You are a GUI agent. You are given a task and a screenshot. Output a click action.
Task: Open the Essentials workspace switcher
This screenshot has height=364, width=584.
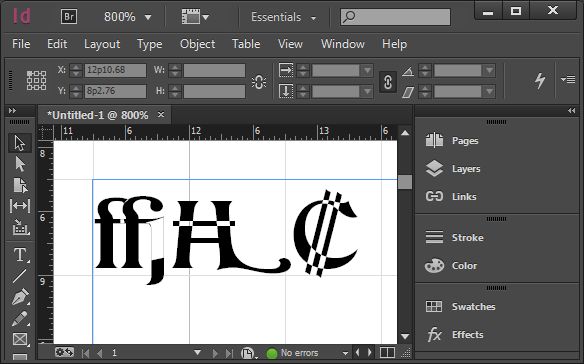284,17
